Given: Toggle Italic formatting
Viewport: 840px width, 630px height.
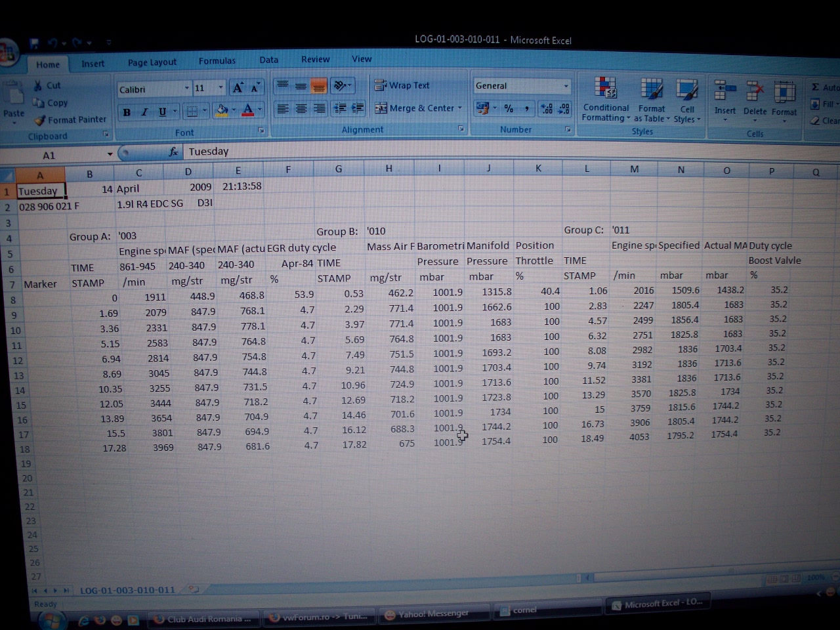Looking at the screenshot, I should tap(144, 112).
